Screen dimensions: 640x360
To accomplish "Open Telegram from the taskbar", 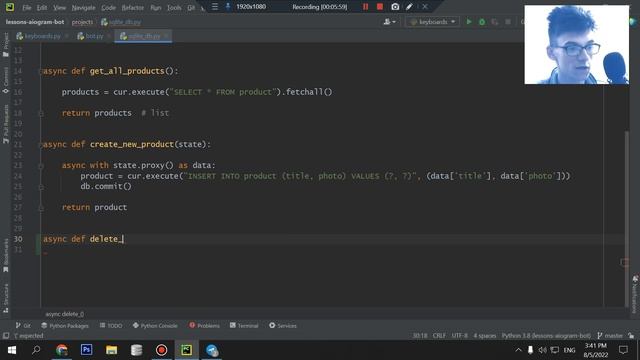I will [x=212, y=350].
